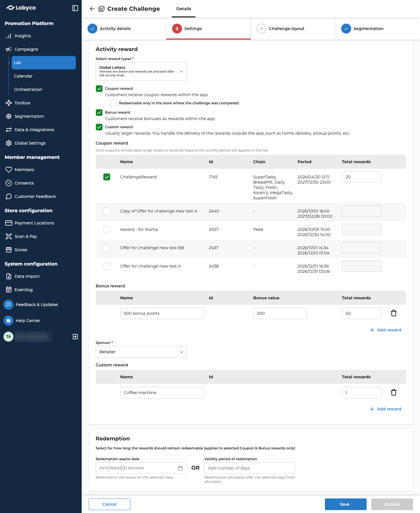Add another custom reward row
Screen dimensions: 420x513
[386, 409]
